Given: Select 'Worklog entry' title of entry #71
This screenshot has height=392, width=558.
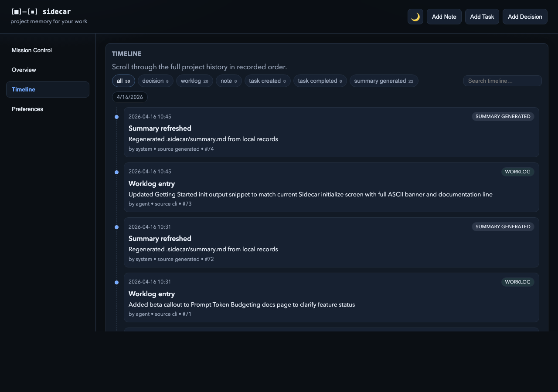Looking at the screenshot, I should [152, 294].
